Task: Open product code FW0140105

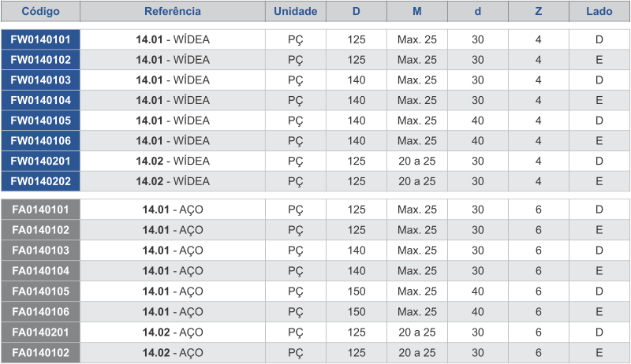Action: pyautogui.click(x=41, y=121)
